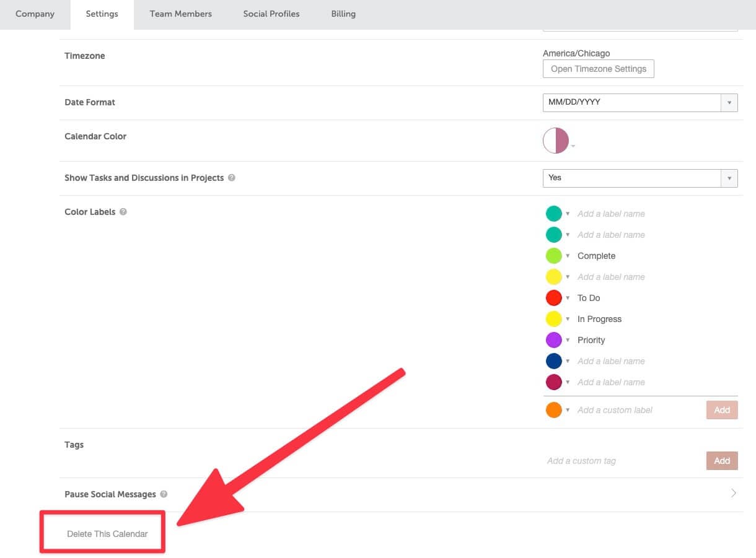The width and height of the screenshot is (756, 558).
Task: Click the Open Timezone Settings button
Action: (598, 69)
